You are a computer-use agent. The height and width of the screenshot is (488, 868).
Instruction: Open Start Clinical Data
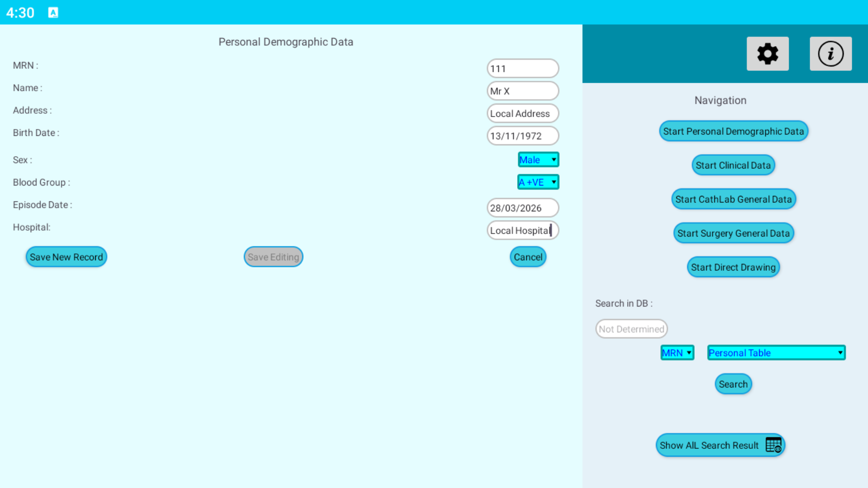pyautogui.click(x=733, y=165)
